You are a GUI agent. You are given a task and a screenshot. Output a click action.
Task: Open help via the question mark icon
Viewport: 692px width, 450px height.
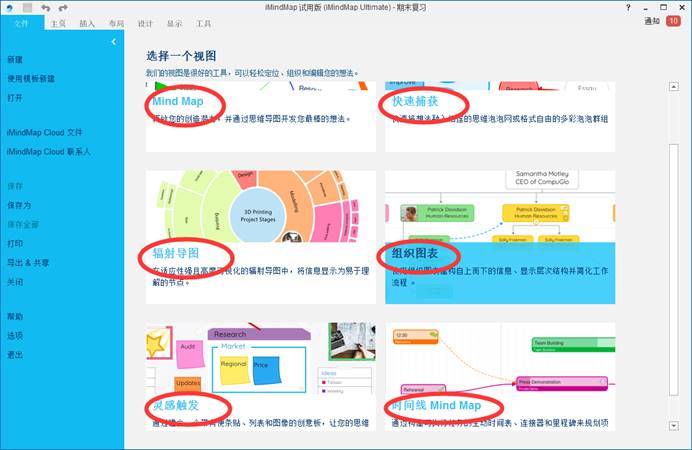(x=628, y=8)
